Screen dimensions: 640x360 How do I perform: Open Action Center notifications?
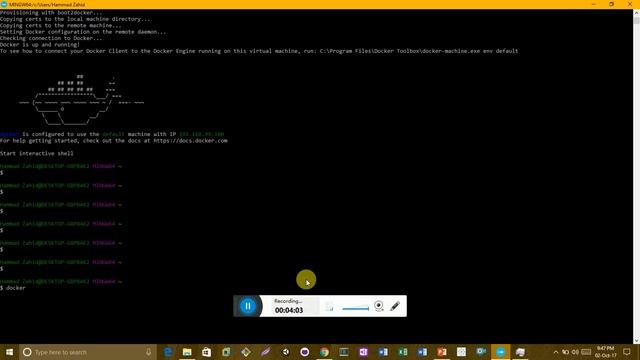627,352
